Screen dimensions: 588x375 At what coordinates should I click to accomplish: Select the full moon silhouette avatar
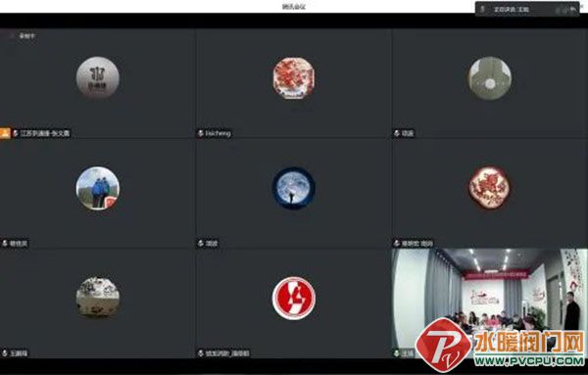294,188
